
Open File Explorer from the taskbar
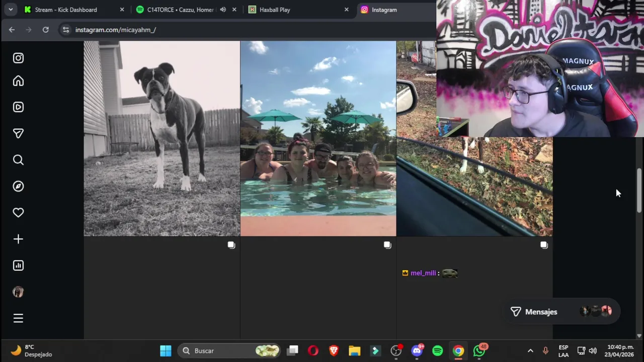[x=355, y=350]
